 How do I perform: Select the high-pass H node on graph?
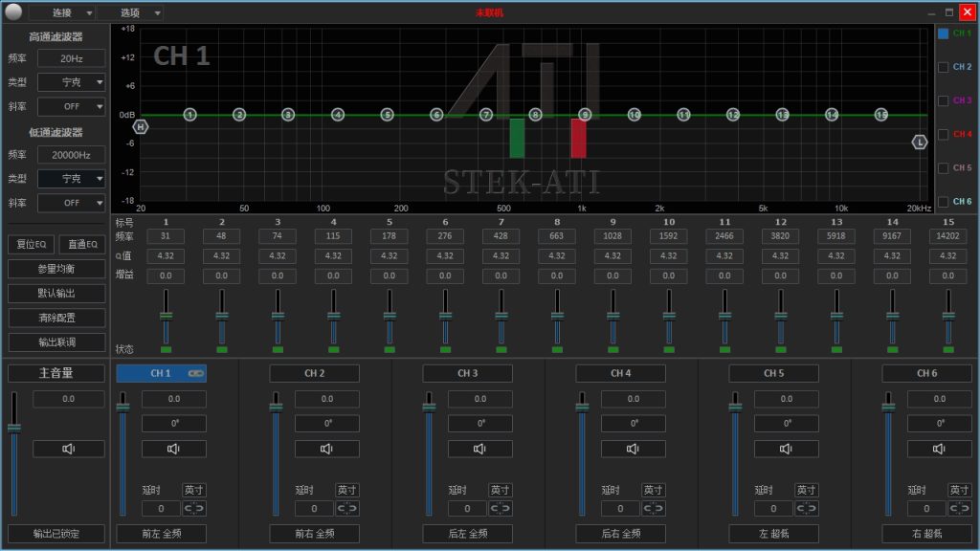(x=141, y=127)
